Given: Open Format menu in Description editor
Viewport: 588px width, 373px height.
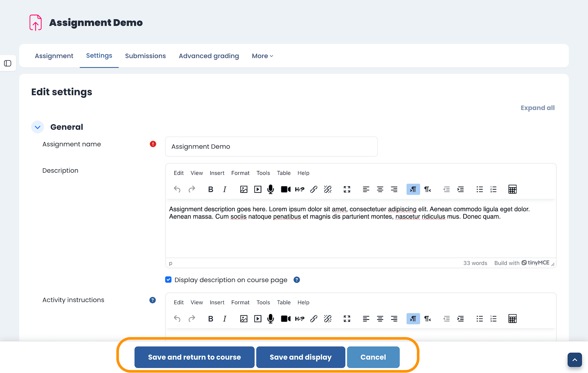Looking at the screenshot, I should (240, 173).
